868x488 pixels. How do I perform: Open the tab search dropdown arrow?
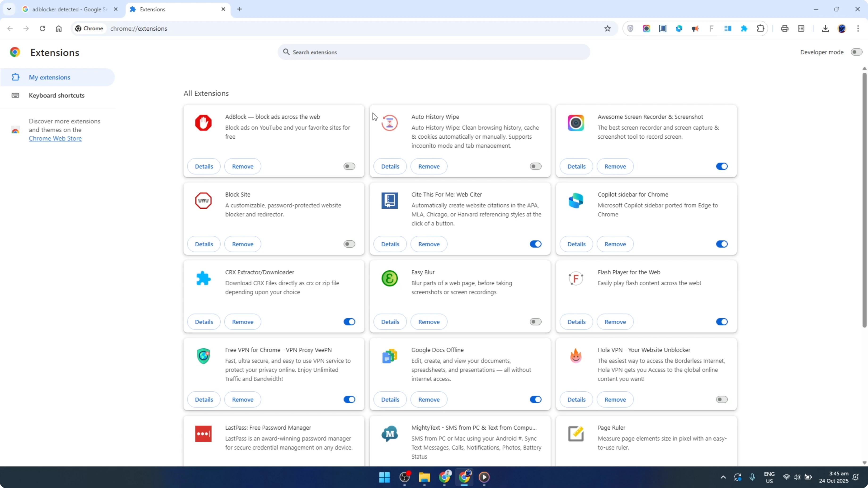point(9,9)
